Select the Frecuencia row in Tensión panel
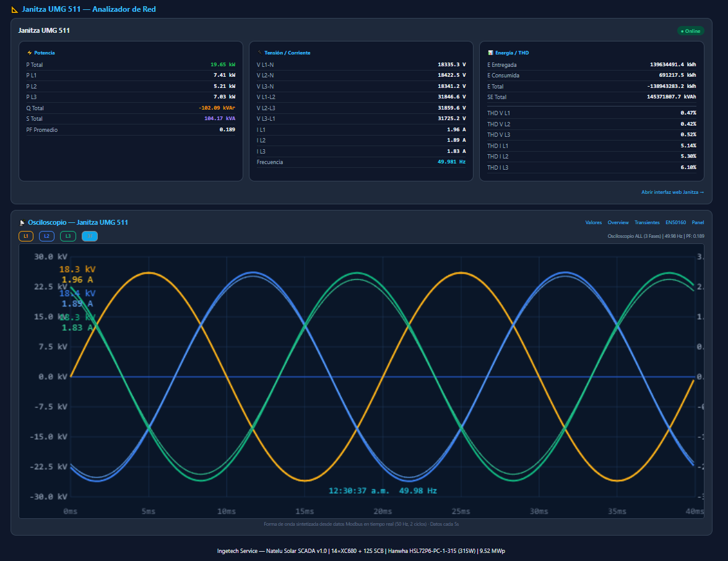The width and height of the screenshot is (728, 561). (362, 162)
